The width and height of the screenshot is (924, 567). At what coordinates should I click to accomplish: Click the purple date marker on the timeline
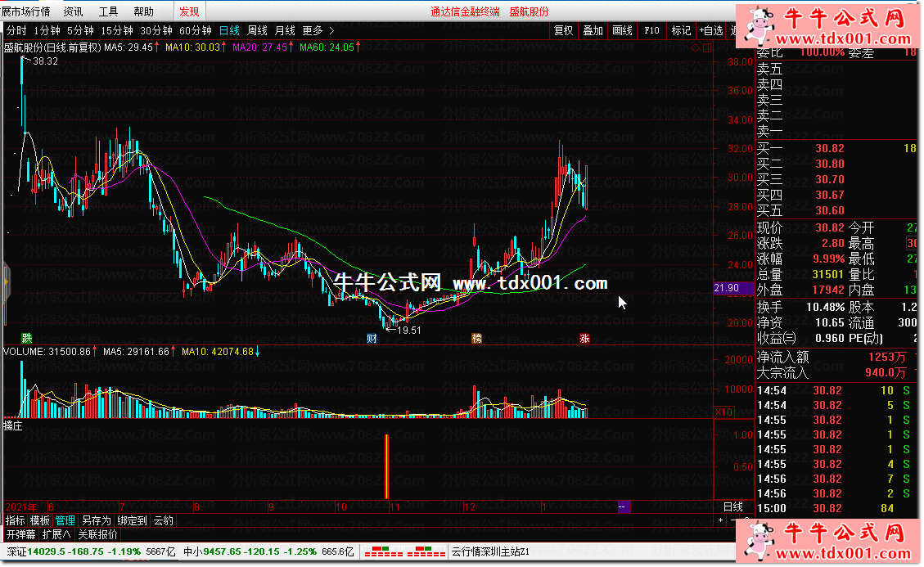point(624,506)
